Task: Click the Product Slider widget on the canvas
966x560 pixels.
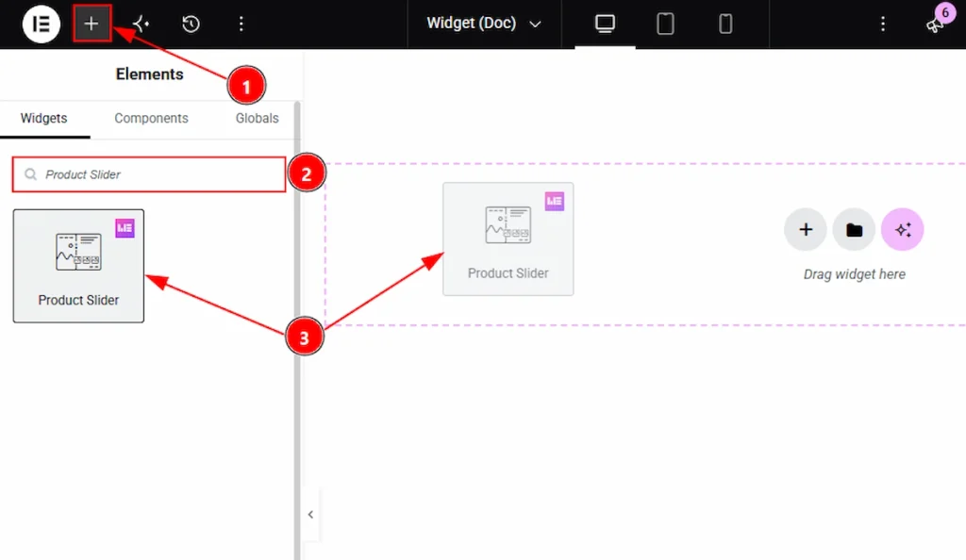Action: 508,239
